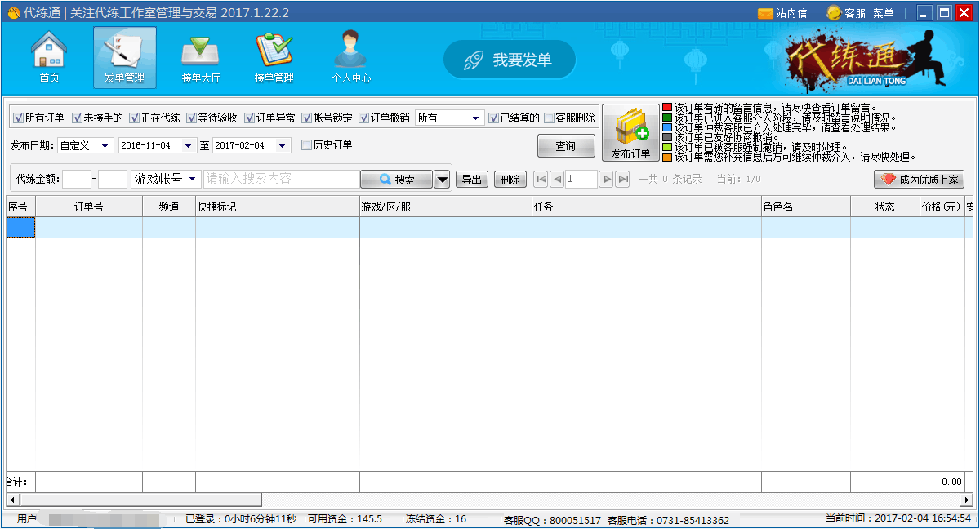Open the 菜单 menu in title bar
This screenshot has height=529, width=980.
[883, 13]
